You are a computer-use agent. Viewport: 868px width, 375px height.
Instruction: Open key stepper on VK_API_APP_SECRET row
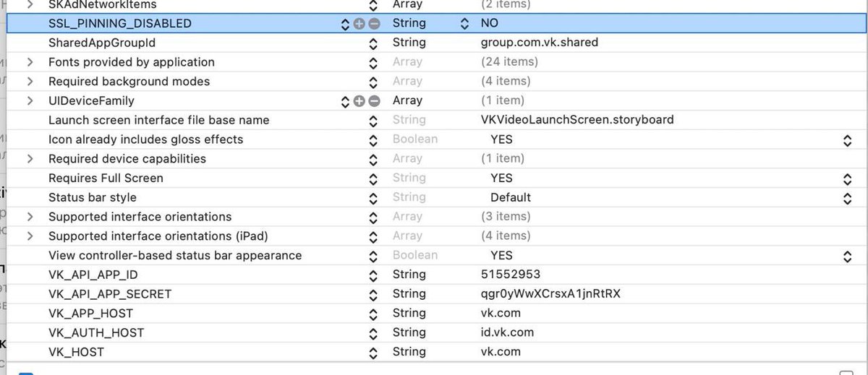click(x=373, y=295)
